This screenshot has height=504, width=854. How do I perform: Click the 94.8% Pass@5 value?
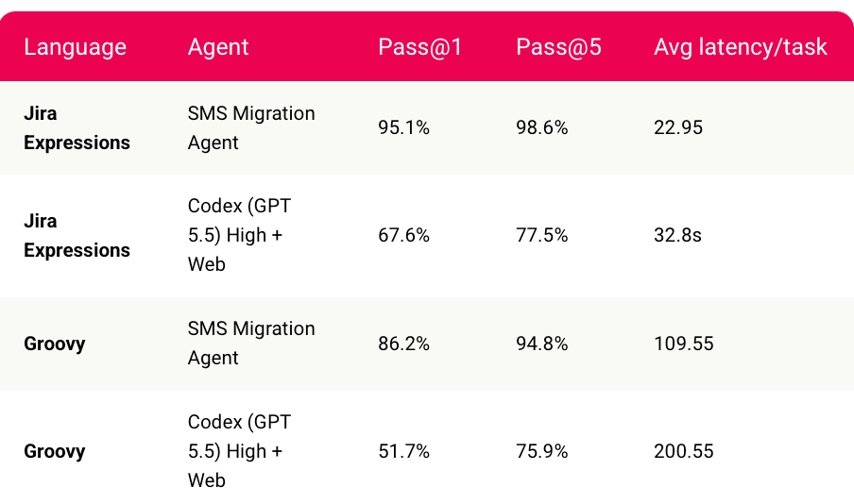pos(542,344)
